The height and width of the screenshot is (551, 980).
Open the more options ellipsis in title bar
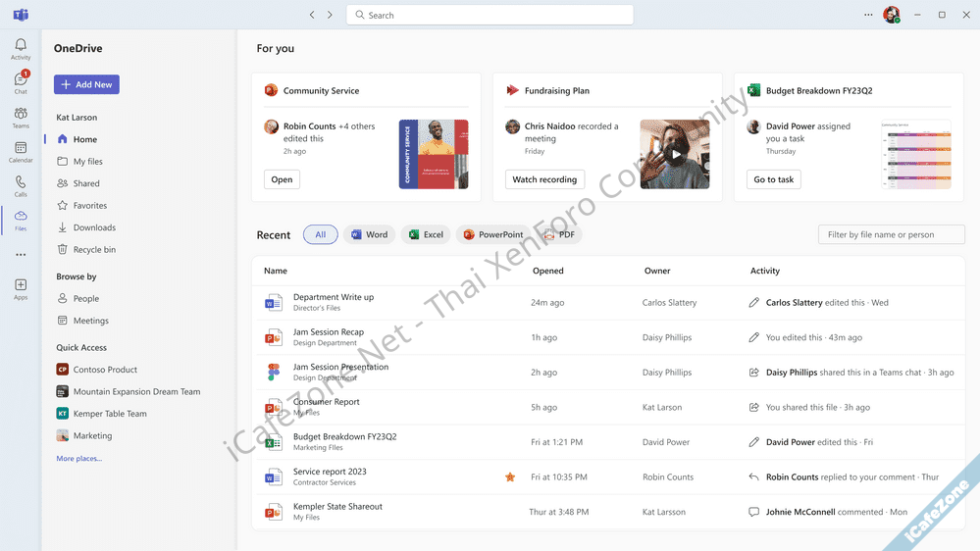868,15
